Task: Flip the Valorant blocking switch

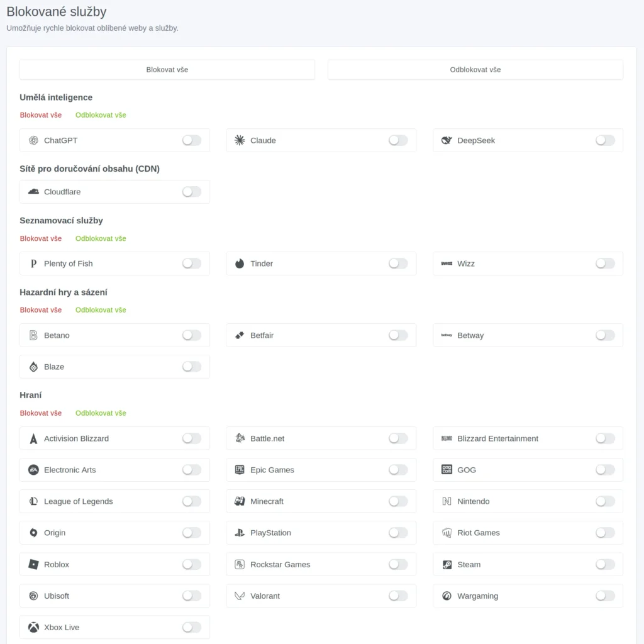Action: 398,596
